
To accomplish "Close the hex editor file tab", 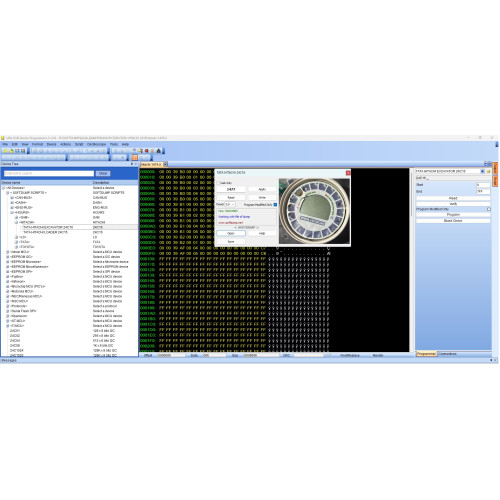I will (x=165, y=164).
